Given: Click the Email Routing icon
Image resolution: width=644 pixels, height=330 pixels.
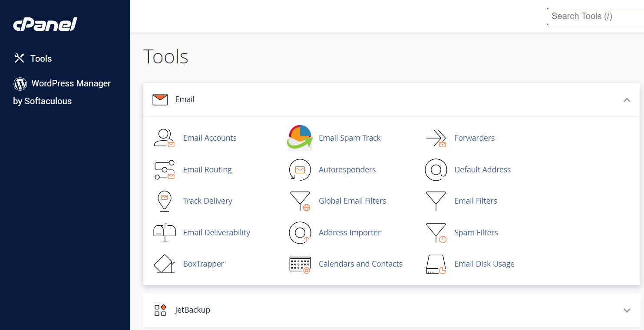Looking at the screenshot, I should (x=164, y=170).
